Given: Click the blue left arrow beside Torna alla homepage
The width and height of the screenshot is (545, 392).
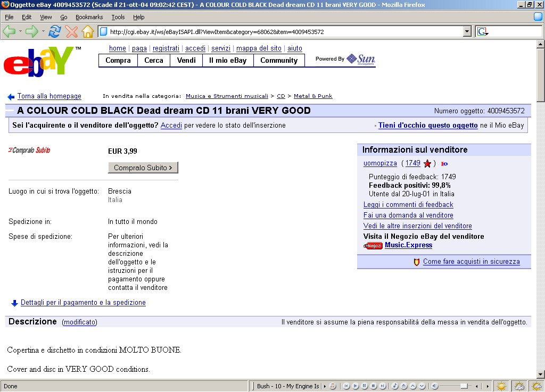Looking at the screenshot, I should coord(11,96).
